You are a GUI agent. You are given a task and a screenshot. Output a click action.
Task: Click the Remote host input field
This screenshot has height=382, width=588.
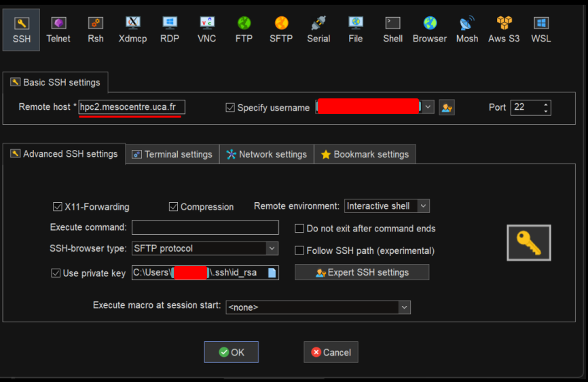click(x=132, y=107)
